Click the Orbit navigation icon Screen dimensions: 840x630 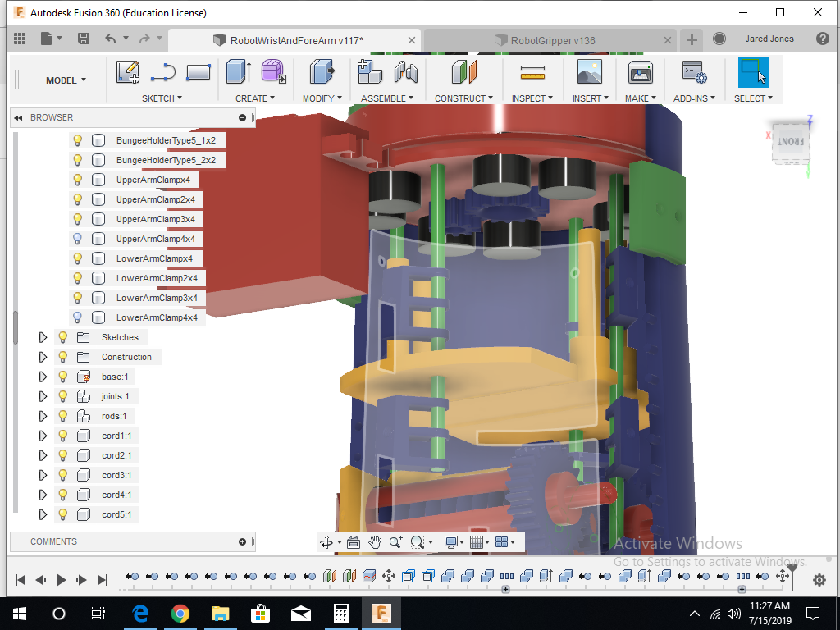point(326,543)
